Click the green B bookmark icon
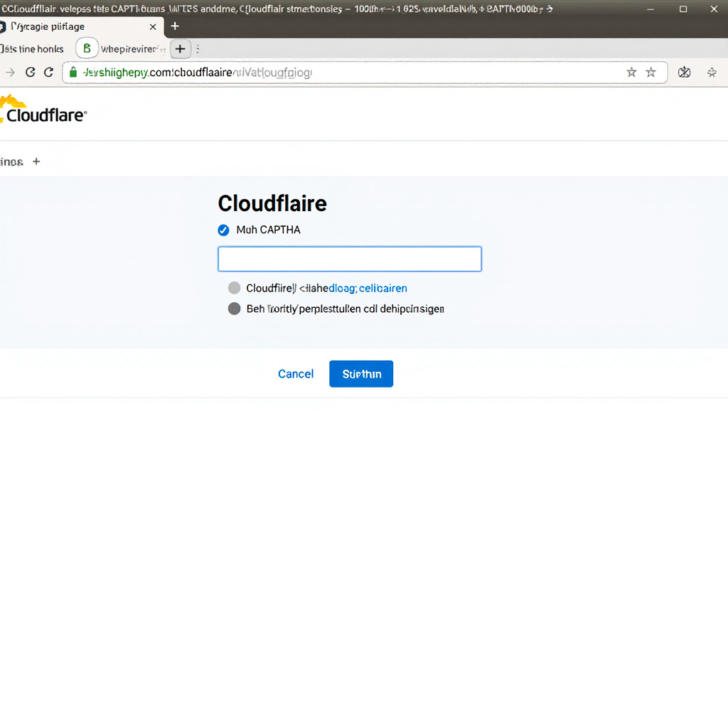The image size is (728, 728). (x=87, y=48)
